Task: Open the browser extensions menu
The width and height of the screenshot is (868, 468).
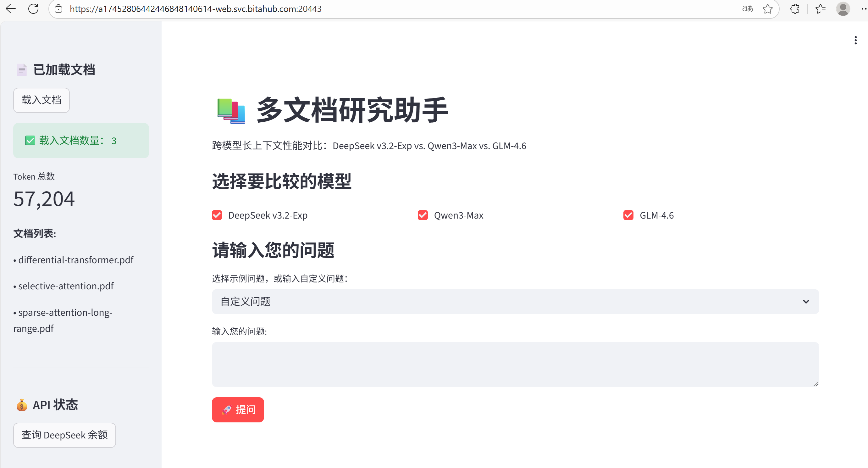Action: pos(795,9)
